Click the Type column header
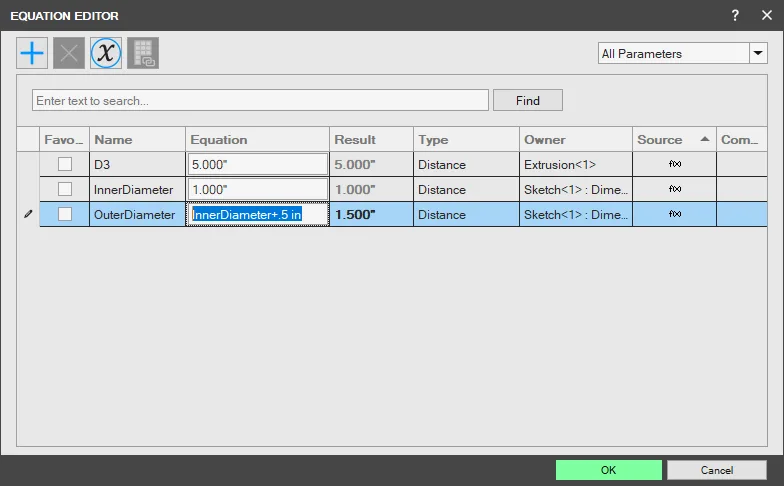The width and height of the screenshot is (784, 486). click(x=466, y=140)
